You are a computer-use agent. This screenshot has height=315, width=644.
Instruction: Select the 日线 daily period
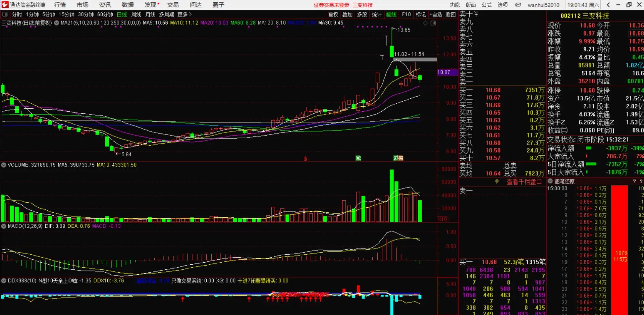(122, 14)
